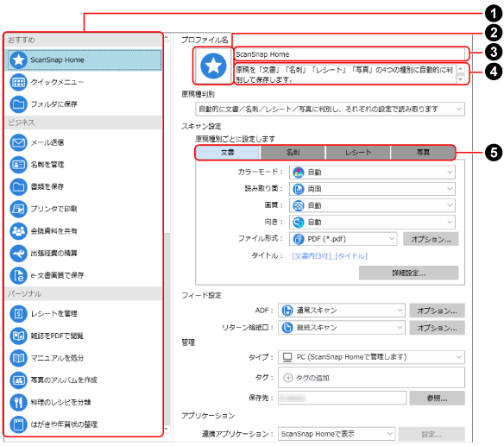The width and height of the screenshot is (504, 446).
Task: Click the profile list vertical scrollbar
Action: coord(167,328)
